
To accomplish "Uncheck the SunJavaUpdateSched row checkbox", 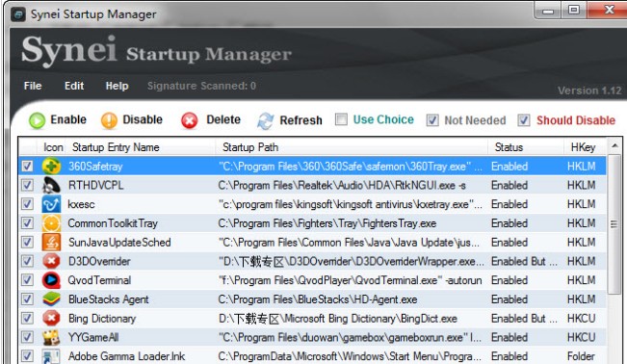I will coord(27,243).
